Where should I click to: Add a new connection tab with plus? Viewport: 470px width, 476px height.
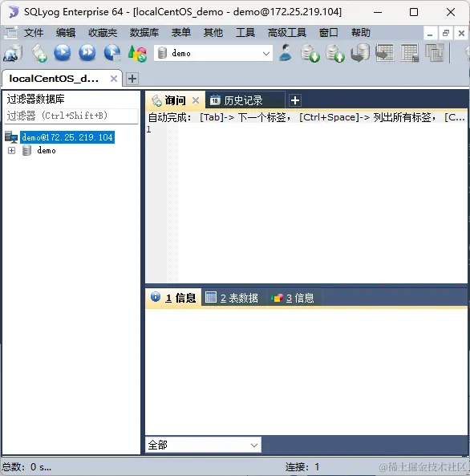(x=132, y=79)
